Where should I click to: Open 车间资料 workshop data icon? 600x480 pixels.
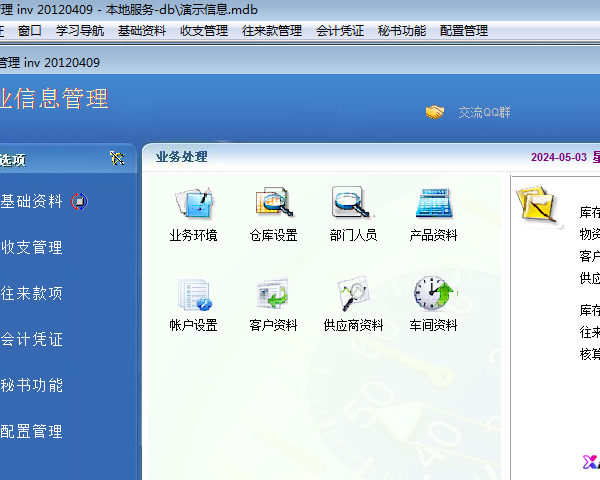(433, 296)
